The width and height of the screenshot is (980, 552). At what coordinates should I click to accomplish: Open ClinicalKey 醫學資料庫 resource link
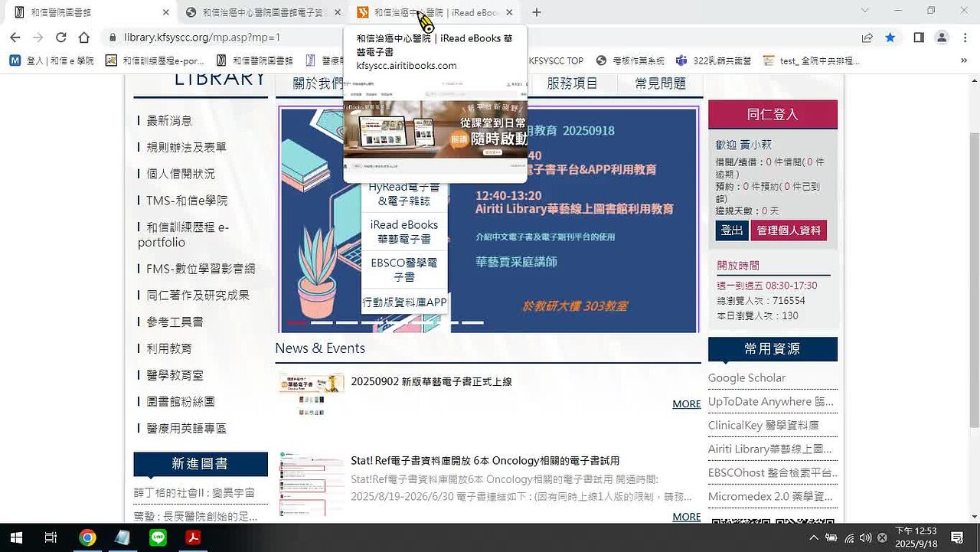tap(763, 425)
